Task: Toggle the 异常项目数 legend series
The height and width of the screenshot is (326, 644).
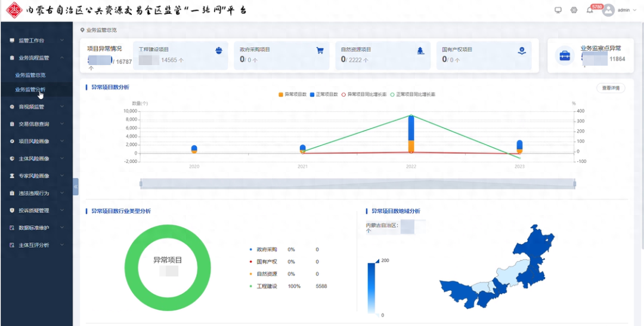Action: [x=293, y=94]
